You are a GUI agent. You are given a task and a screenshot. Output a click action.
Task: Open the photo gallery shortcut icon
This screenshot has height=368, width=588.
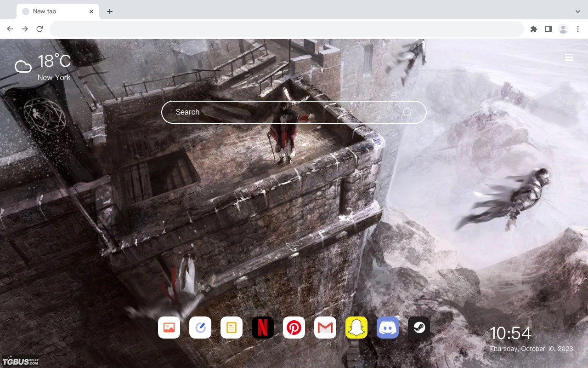click(x=169, y=328)
